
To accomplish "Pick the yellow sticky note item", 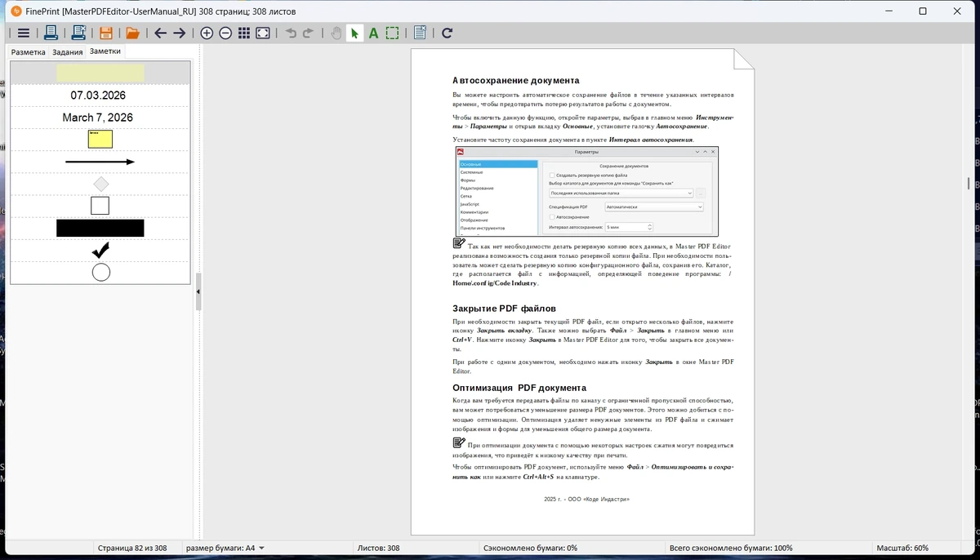I will (100, 139).
